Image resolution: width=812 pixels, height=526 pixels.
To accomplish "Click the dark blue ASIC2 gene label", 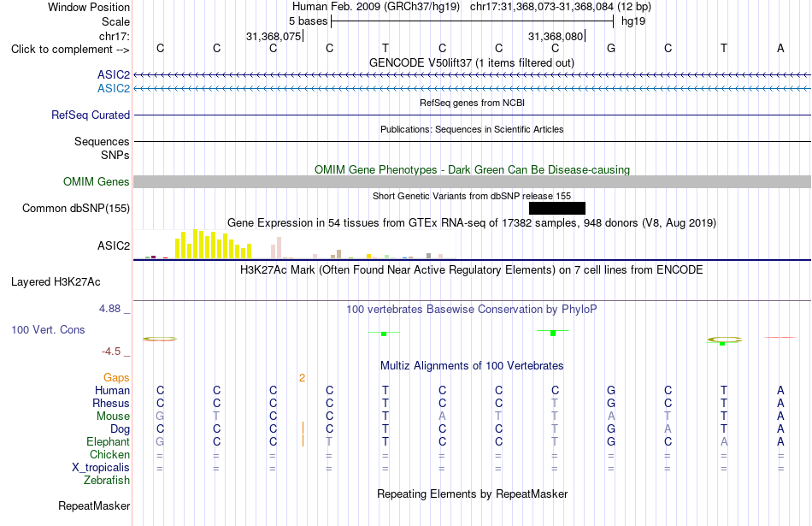I will click(x=114, y=74).
